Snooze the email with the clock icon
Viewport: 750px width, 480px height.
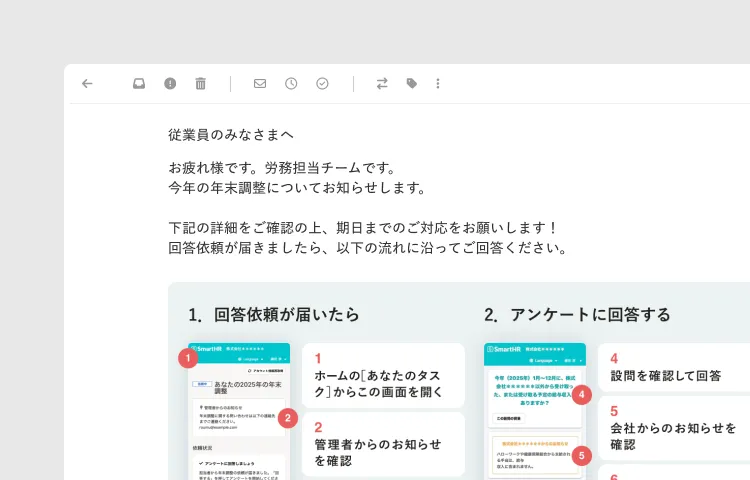[x=291, y=84]
